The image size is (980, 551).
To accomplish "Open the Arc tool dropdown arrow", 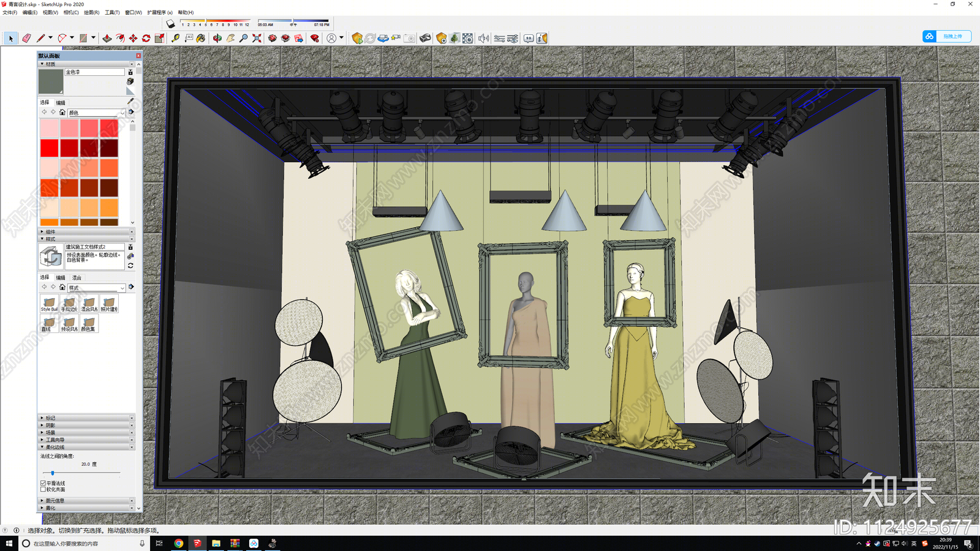I will pyautogui.click(x=72, y=38).
